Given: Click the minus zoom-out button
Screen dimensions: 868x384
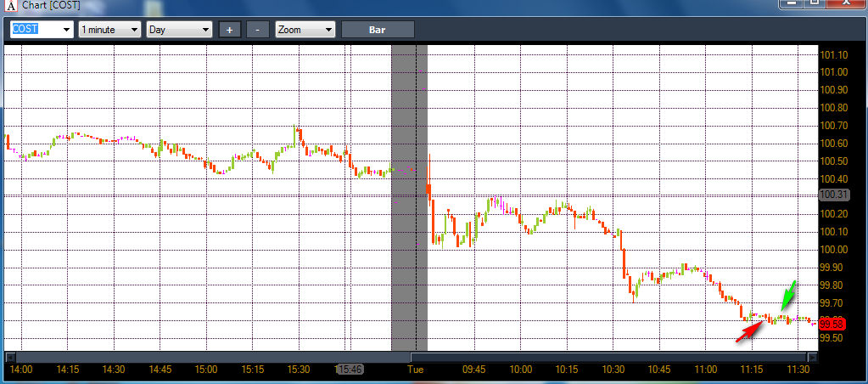Looking at the screenshot, I should [x=257, y=30].
